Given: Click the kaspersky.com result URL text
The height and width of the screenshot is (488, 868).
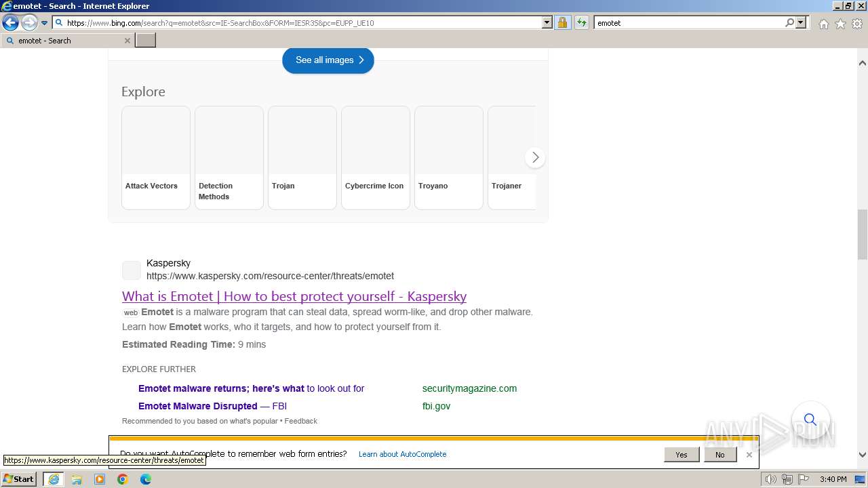Looking at the screenshot, I should click(270, 276).
